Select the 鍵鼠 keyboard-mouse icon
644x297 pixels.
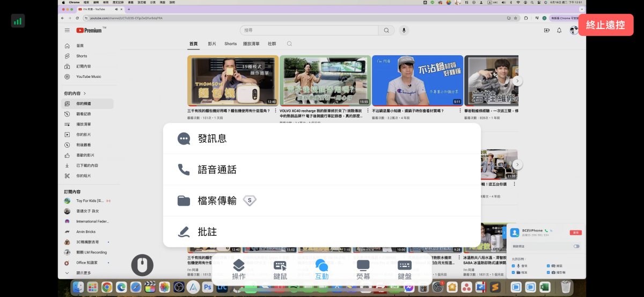280,269
